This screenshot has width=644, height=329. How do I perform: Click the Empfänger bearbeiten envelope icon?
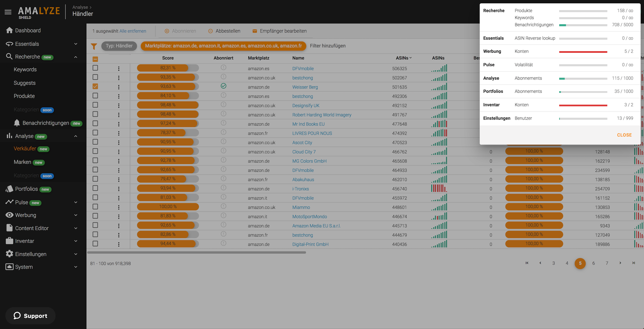coord(255,31)
